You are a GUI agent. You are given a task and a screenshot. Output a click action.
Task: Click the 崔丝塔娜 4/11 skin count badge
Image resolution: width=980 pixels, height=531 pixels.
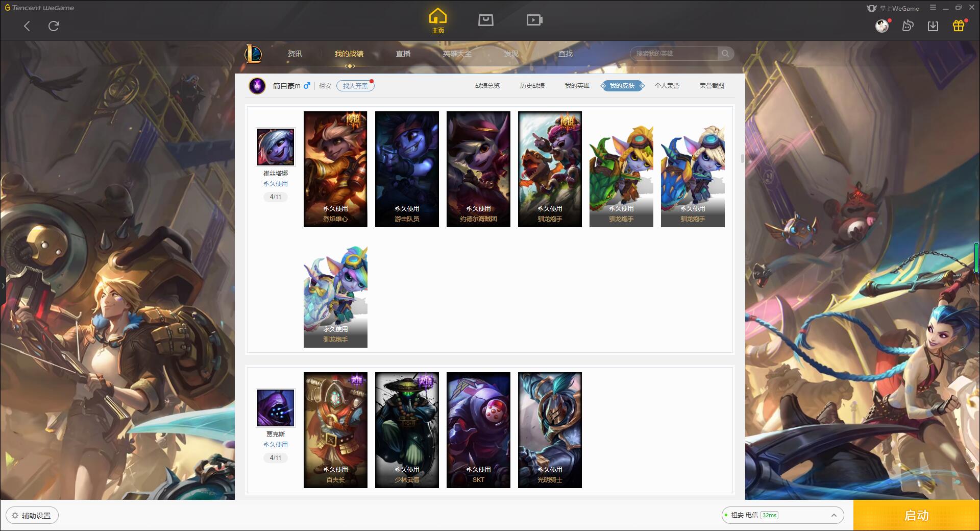tap(276, 197)
